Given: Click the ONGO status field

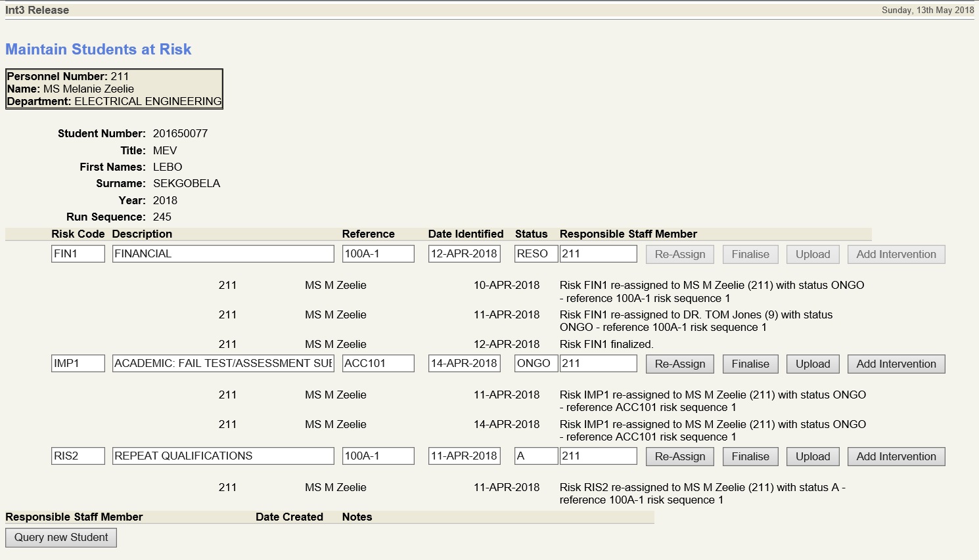Looking at the screenshot, I should (535, 364).
